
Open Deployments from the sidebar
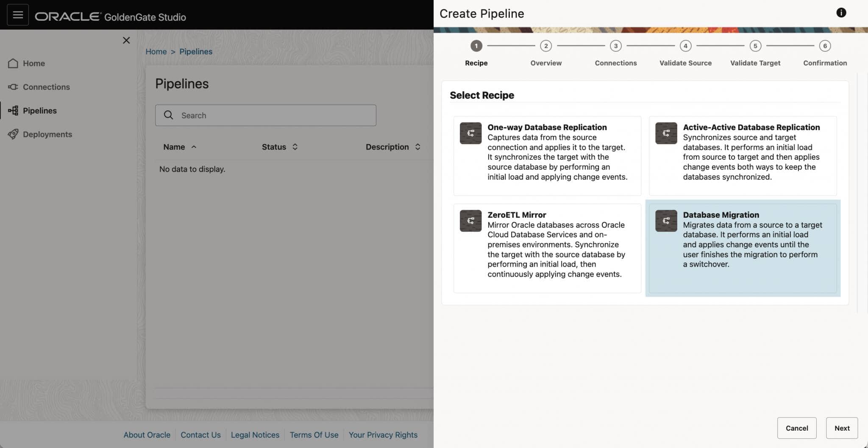47,134
